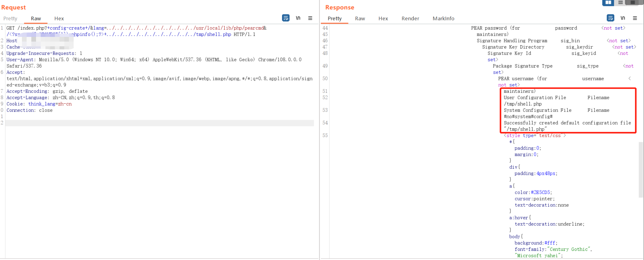This screenshot has height=260, width=644.
Task: Open the Request panel options menu
Action: coord(310,18)
